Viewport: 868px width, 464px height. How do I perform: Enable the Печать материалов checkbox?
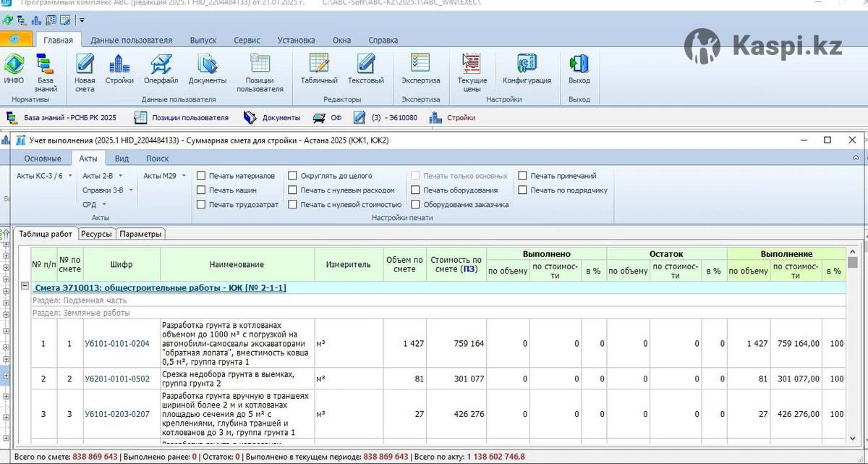[x=202, y=176]
